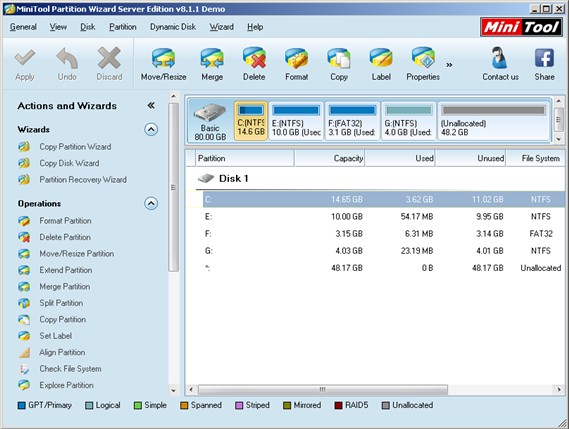Click the Merge Partition sidebar icon

(24, 286)
